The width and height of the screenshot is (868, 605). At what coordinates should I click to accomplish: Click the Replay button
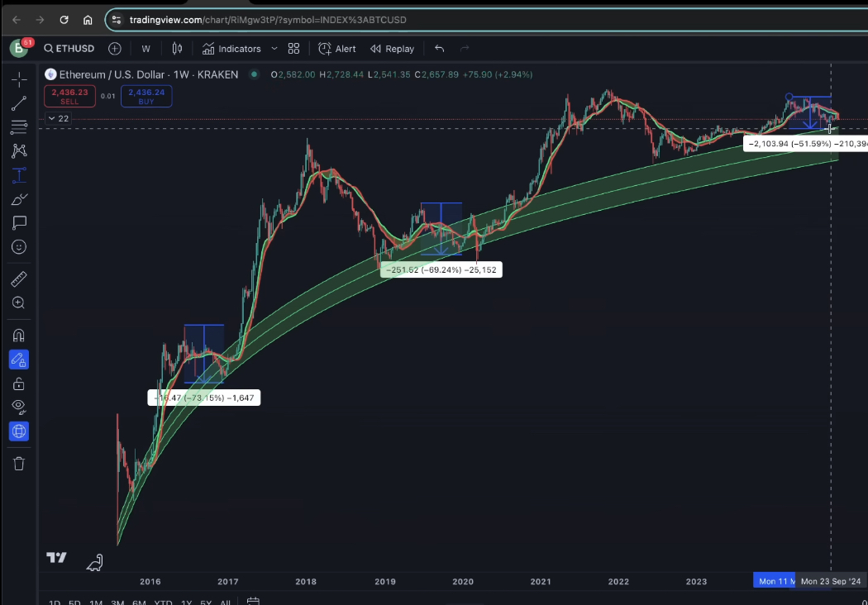pyautogui.click(x=391, y=48)
